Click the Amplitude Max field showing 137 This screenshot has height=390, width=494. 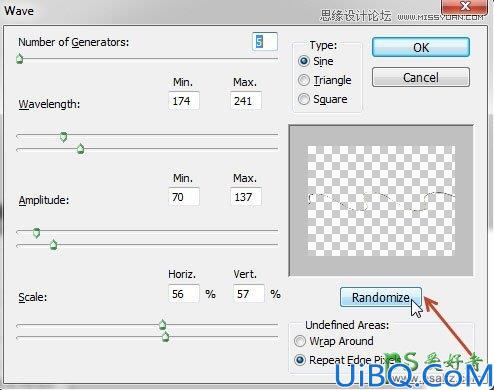(x=246, y=197)
